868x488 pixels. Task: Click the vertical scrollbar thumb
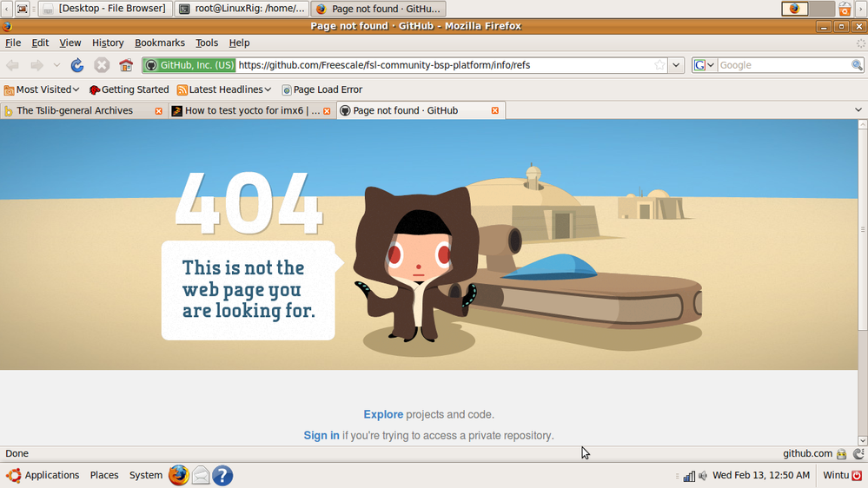(x=863, y=229)
